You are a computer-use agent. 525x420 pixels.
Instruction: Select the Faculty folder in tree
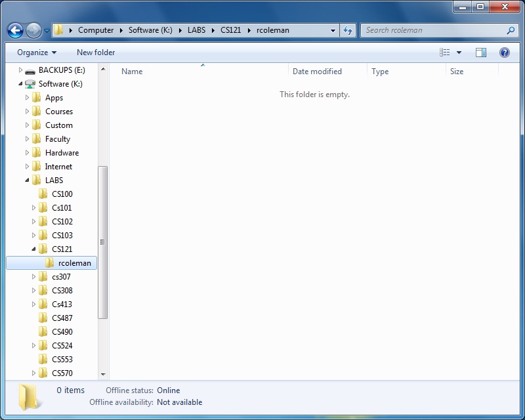point(58,139)
